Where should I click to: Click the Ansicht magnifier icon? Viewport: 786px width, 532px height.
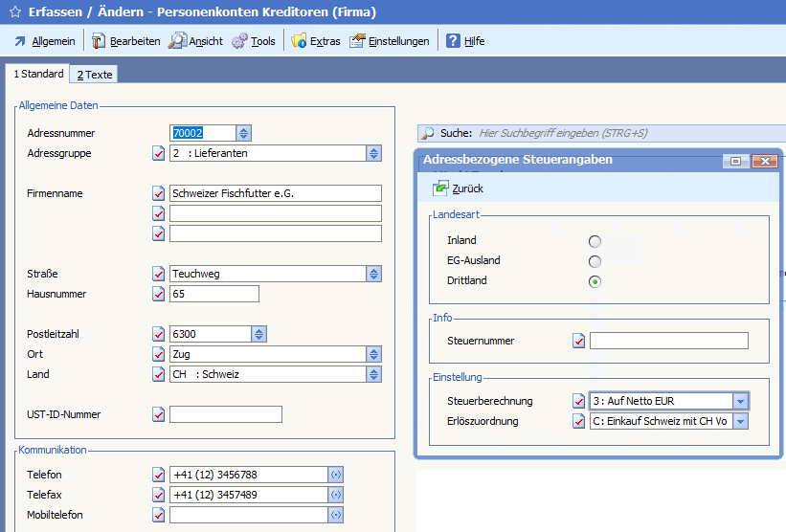(x=178, y=41)
